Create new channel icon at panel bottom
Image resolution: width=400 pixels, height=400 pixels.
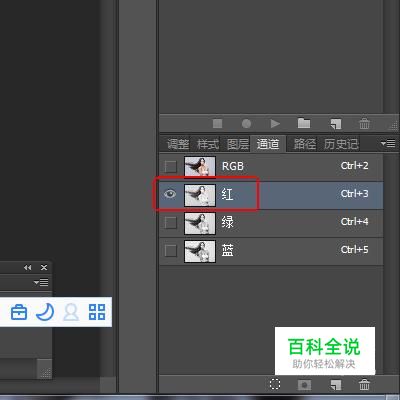coord(336,385)
